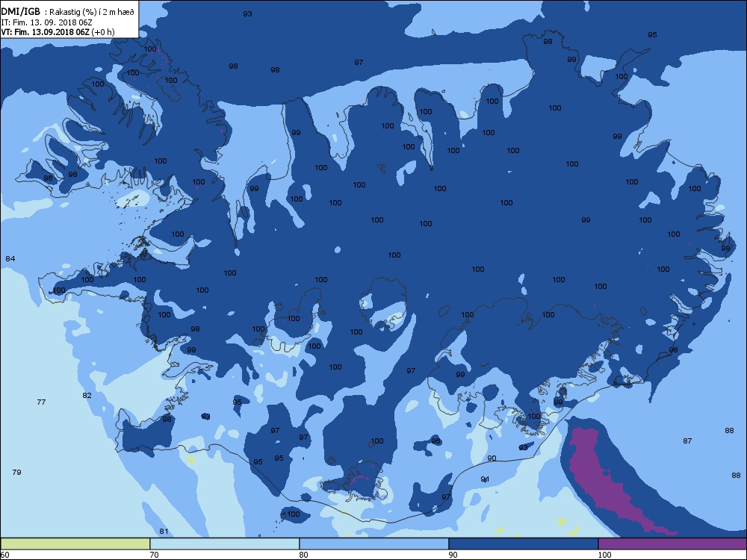Image resolution: width=747 pixels, height=560 pixels.
Task: Click the legend scale label 70
Action: tap(154, 555)
